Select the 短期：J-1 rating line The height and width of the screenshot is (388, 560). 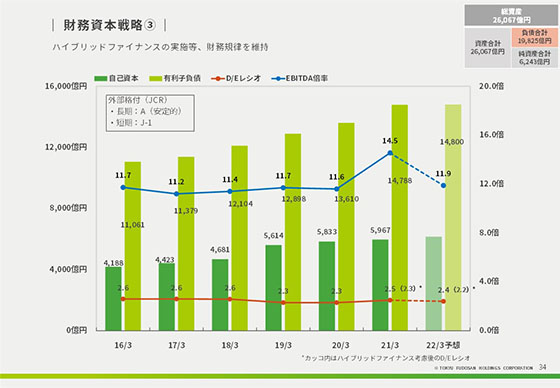click(x=131, y=123)
